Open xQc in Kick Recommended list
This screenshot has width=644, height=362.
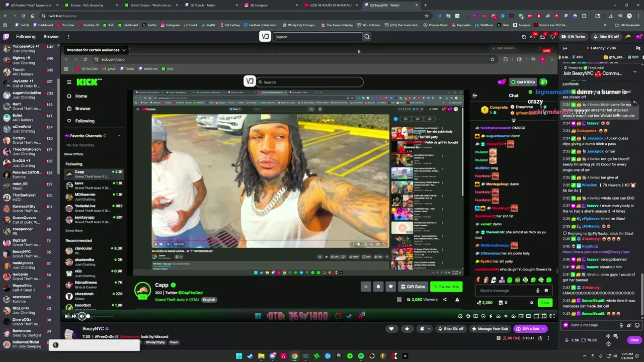coord(94,273)
